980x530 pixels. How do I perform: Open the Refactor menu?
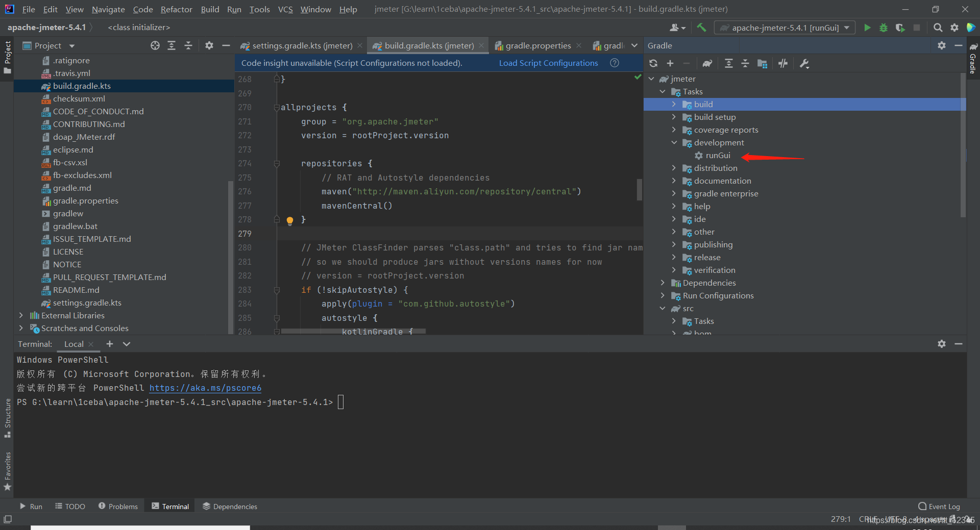pos(176,9)
